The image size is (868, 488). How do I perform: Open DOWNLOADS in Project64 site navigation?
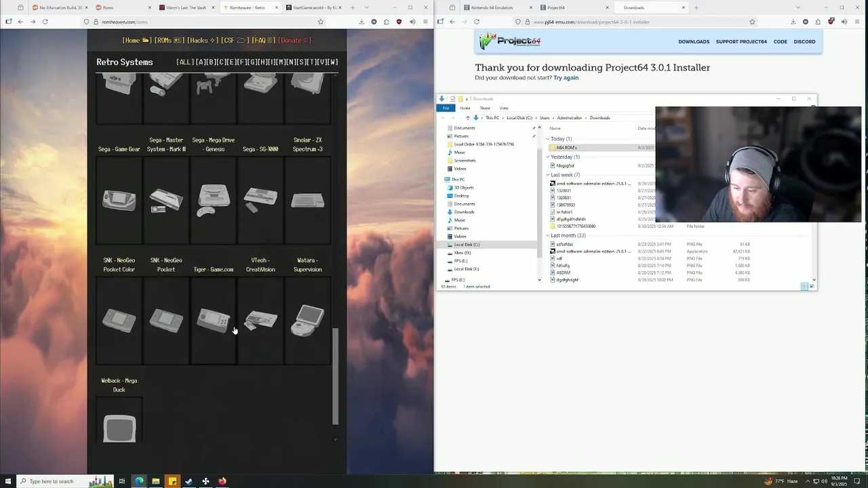[694, 42]
